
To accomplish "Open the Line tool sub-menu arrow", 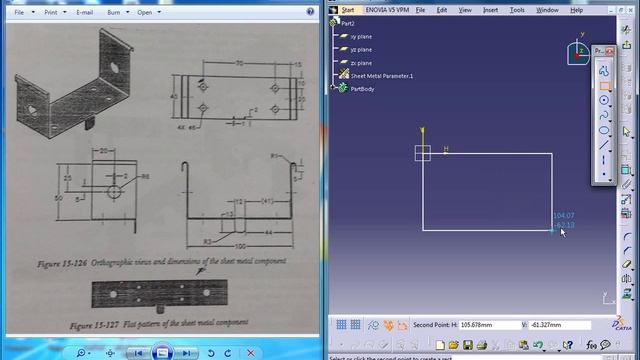I will tap(610, 150).
